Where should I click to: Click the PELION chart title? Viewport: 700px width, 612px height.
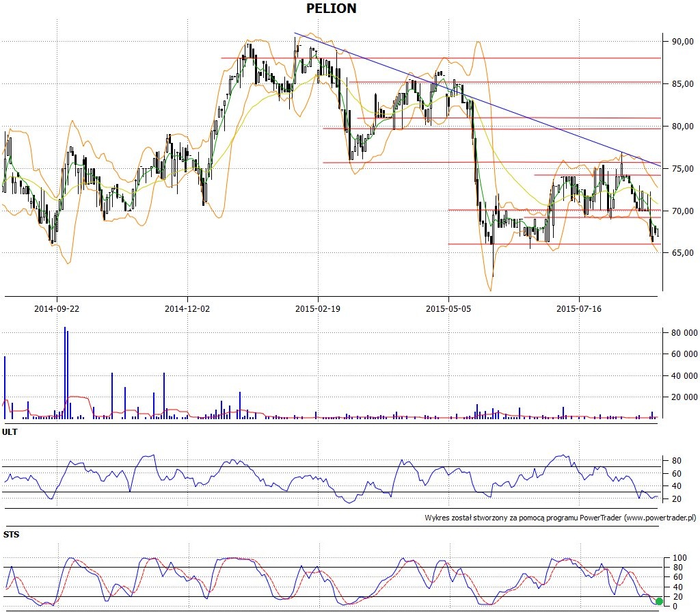coord(332,8)
